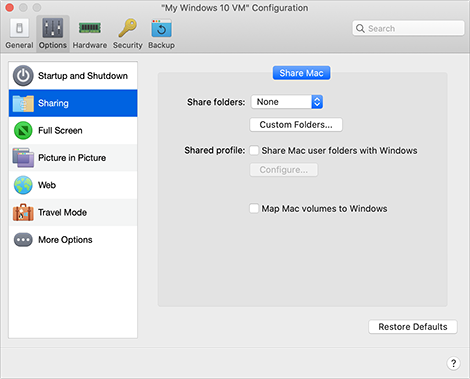
Task: Open help with the question mark button
Action: pos(453,363)
